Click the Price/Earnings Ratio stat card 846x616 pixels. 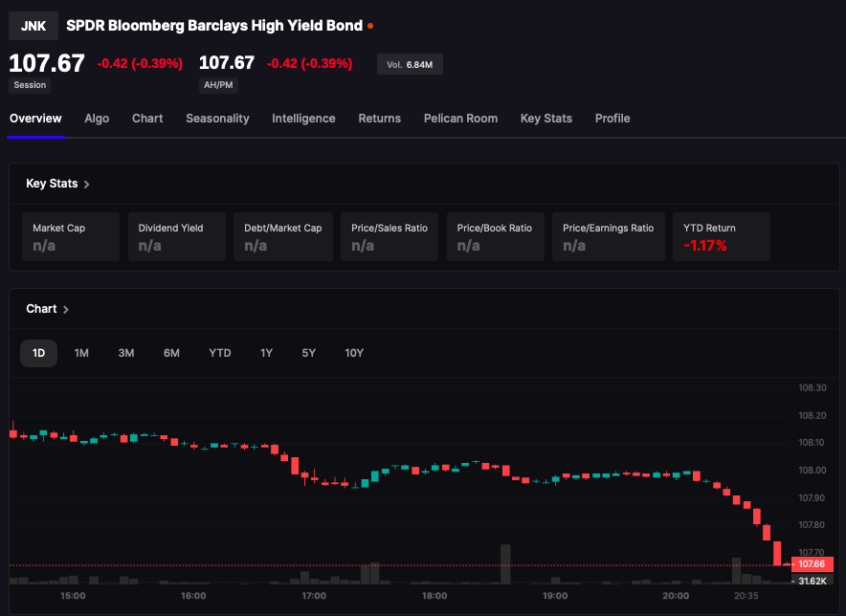pyautogui.click(x=609, y=237)
